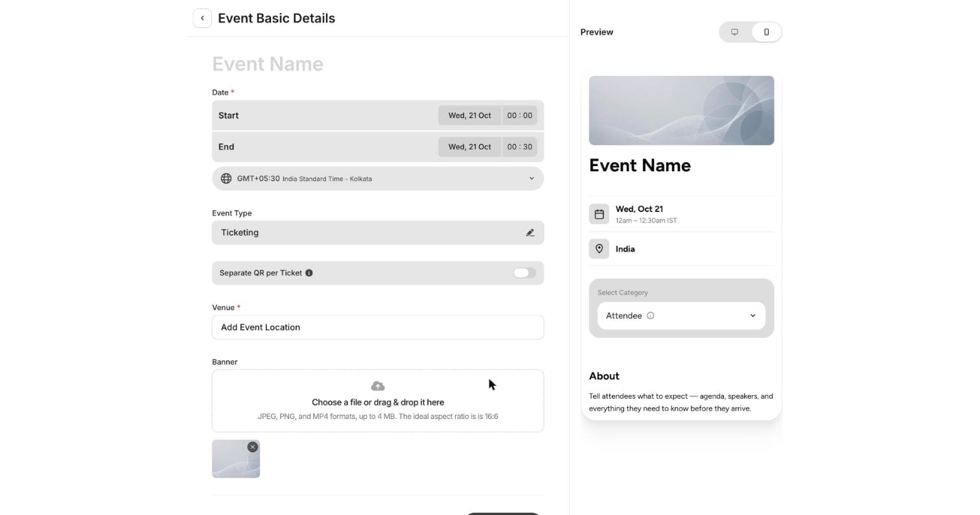Click info icon beside Separate QR per Ticket

coord(309,273)
